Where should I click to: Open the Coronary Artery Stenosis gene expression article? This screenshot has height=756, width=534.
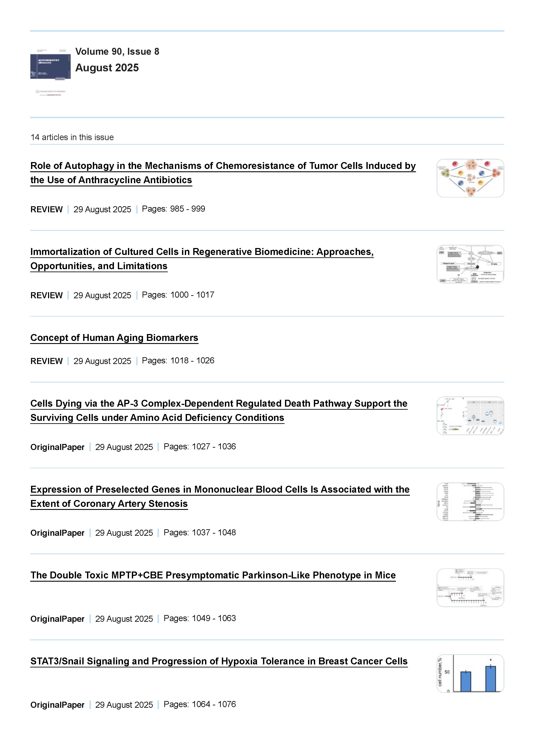[220, 490]
